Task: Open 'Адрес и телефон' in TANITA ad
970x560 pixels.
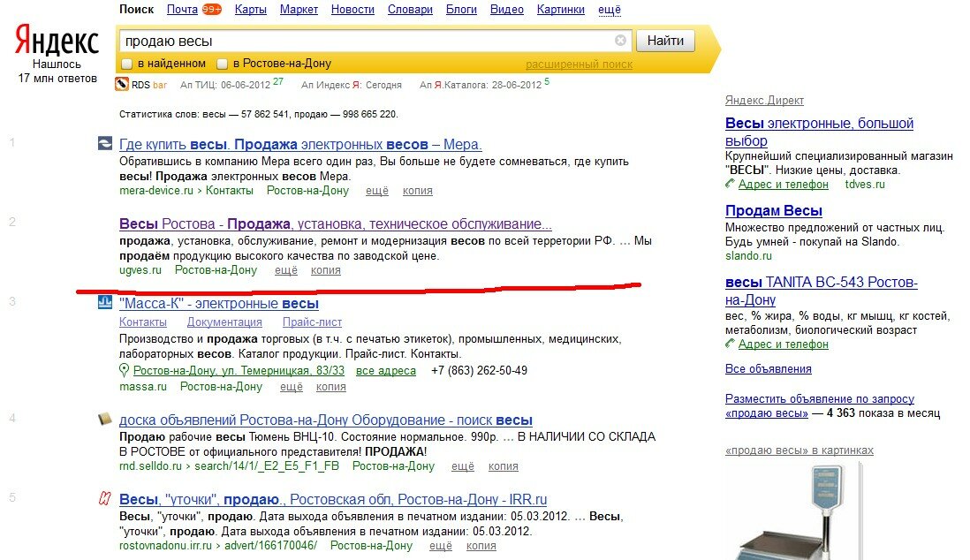Action: (784, 344)
